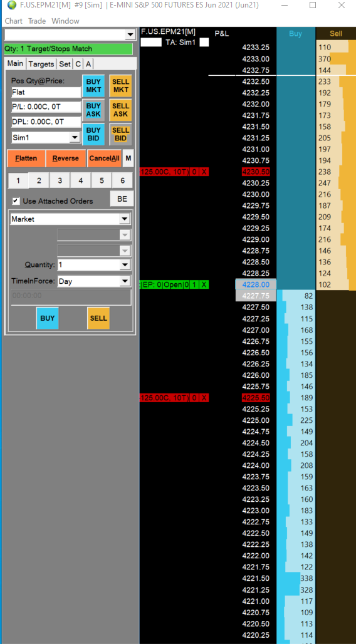Cancel the stop order at 4225.50 via X

(204, 398)
